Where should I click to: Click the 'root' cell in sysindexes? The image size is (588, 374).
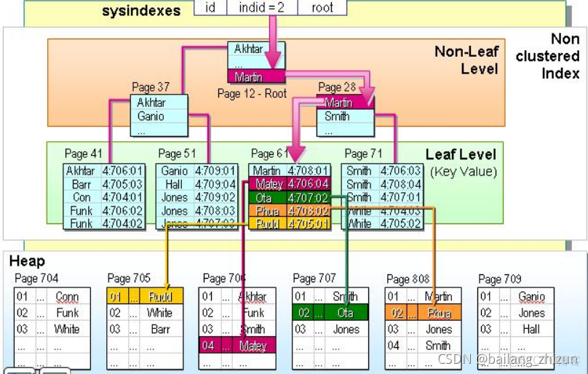pos(322,7)
